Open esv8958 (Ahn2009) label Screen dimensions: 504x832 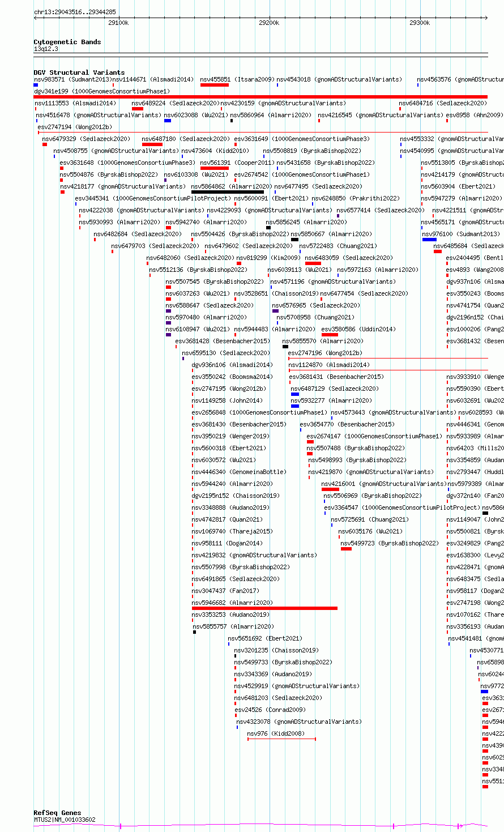475,115
